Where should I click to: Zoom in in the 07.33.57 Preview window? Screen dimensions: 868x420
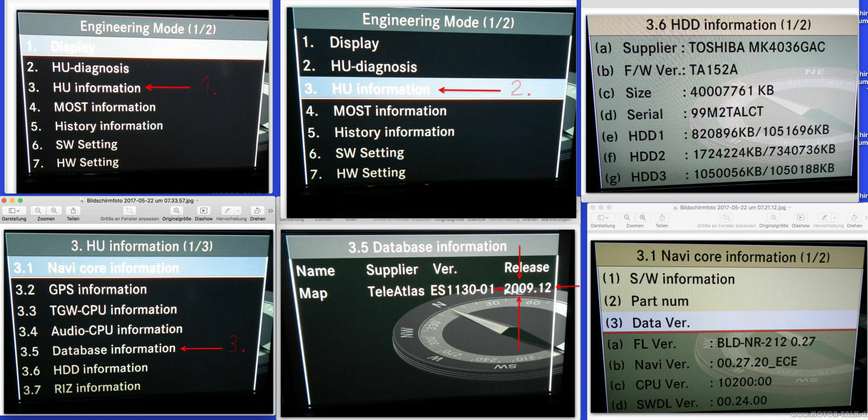click(x=54, y=210)
